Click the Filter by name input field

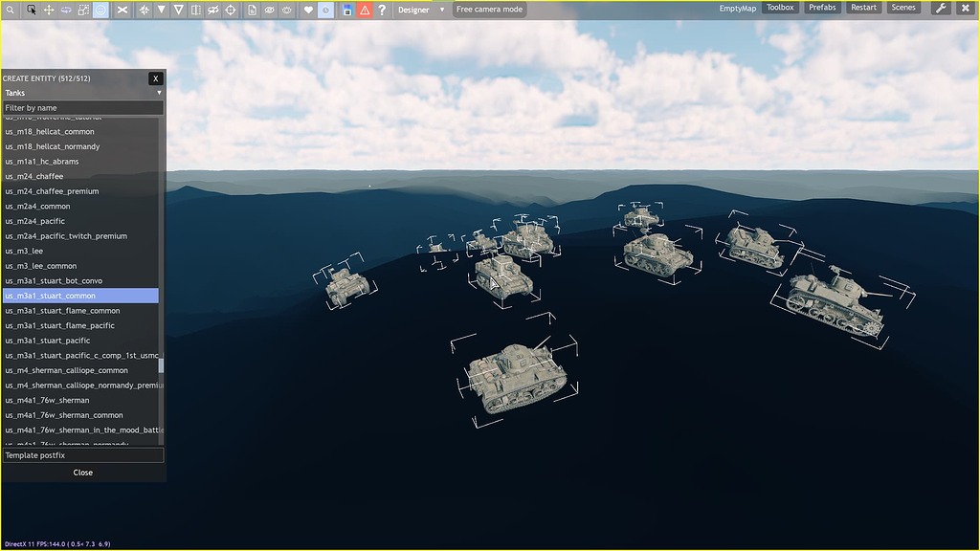click(x=82, y=107)
